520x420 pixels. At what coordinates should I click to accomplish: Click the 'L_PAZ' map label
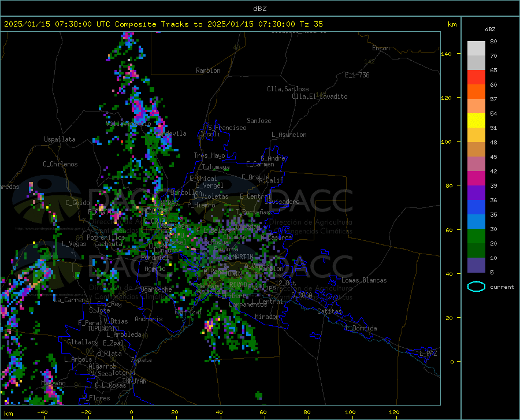click(x=428, y=354)
